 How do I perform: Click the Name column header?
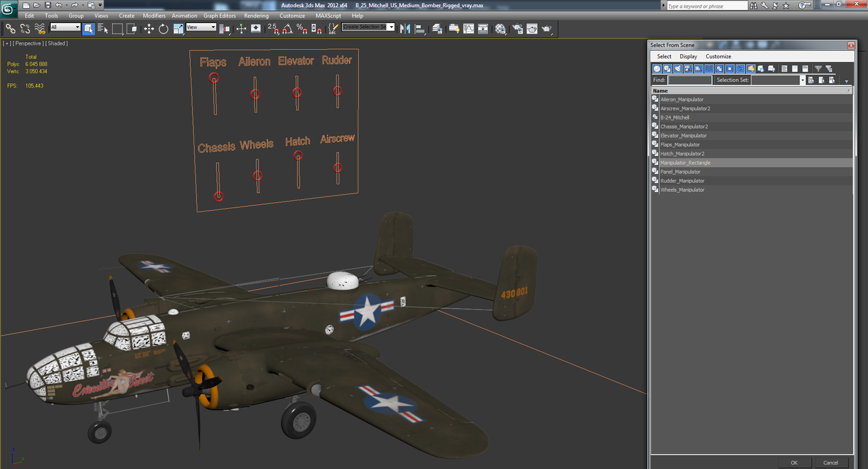click(x=752, y=91)
